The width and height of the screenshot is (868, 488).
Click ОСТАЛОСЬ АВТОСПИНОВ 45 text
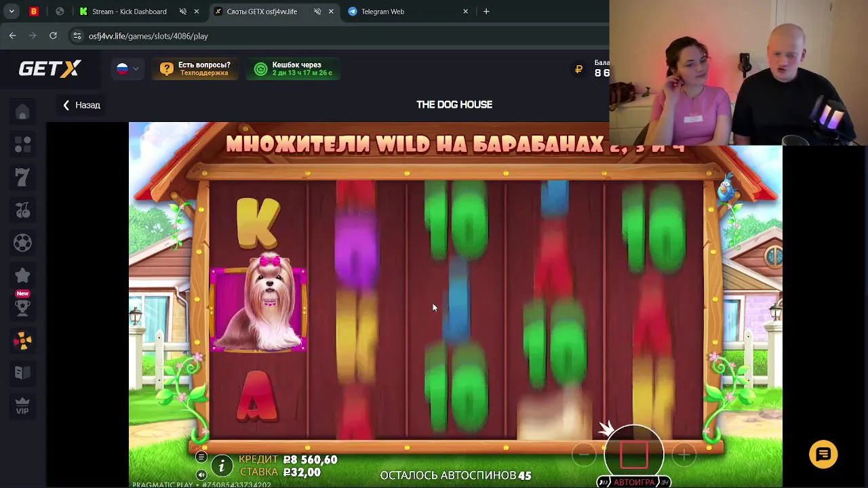coord(456,476)
